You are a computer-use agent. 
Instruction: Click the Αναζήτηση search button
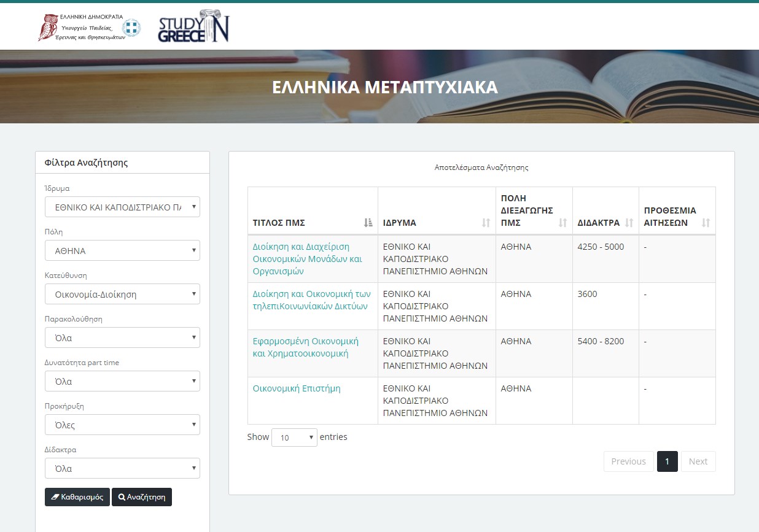pos(142,497)
